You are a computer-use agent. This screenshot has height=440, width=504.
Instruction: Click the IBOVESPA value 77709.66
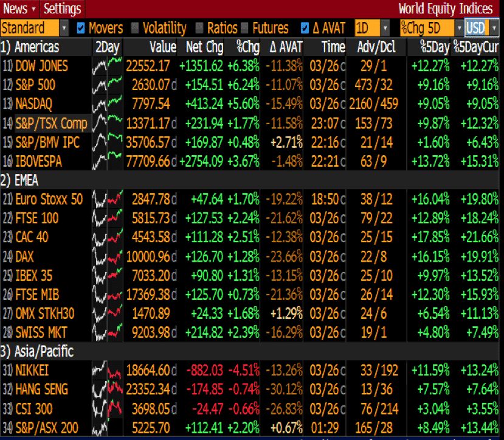tap(148, 161)
